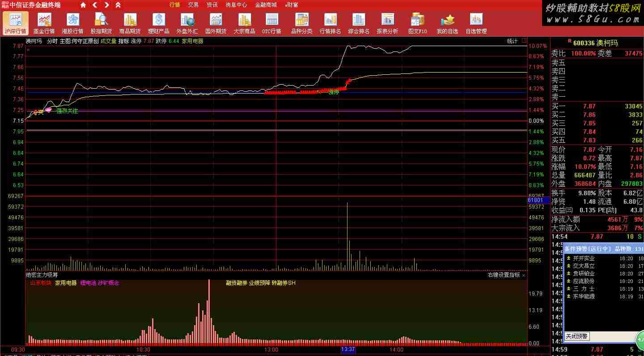Click the 13:37 time axis marker

click(348, 349)
